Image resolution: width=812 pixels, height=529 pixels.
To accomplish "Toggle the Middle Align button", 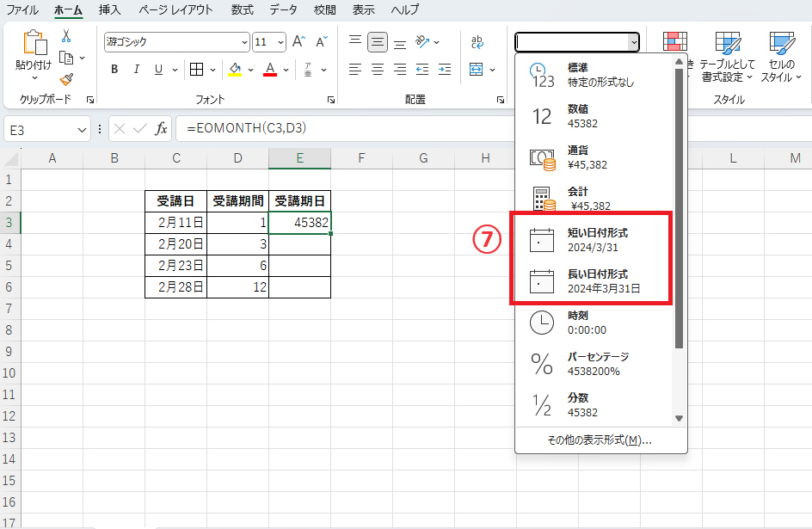I will click(377, 41).
